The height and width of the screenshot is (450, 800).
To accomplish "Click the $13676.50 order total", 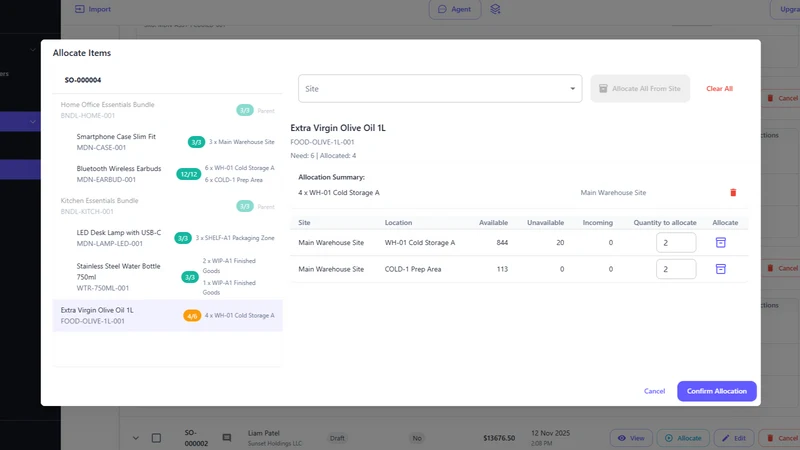I will point(499,438).
